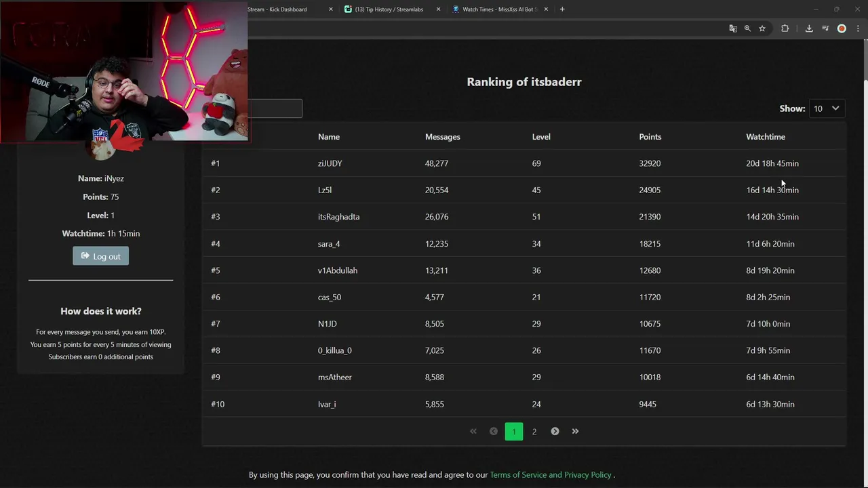Image resolution: width=868 pixels, height=488 pixels.
Task: Click the 8d 2h 25min watchtime cell
Action: pyautogui.click(x=768, y=297)
